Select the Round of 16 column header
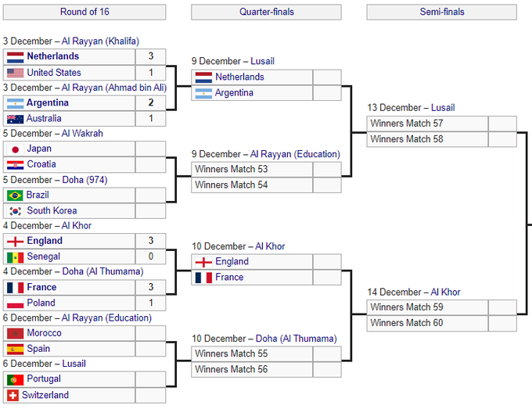Screen dimensions: 532x409 [x=84, y=12]
